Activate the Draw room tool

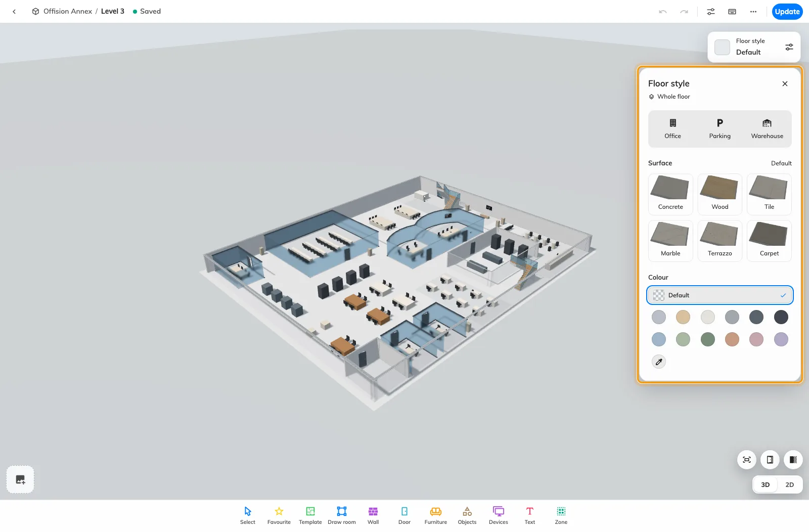342,515
